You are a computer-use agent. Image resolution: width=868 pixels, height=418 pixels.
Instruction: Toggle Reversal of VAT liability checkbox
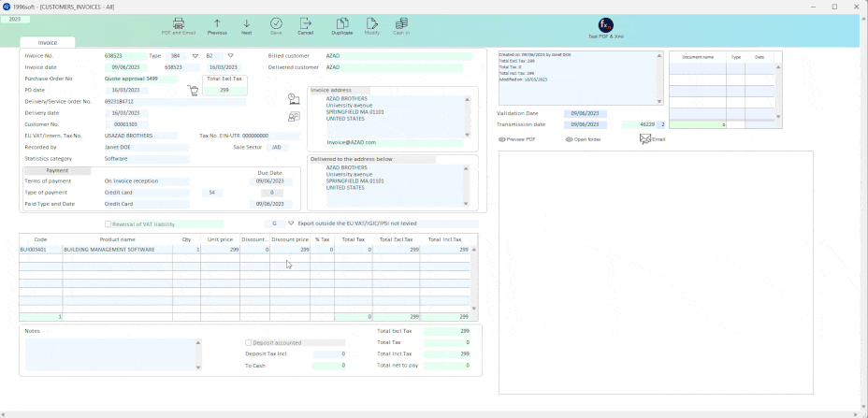108,224
